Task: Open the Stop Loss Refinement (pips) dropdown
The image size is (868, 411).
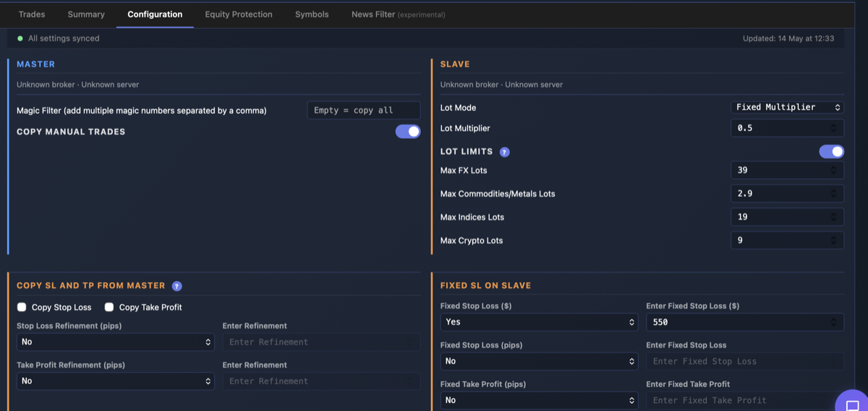Action: coord(116,342)
